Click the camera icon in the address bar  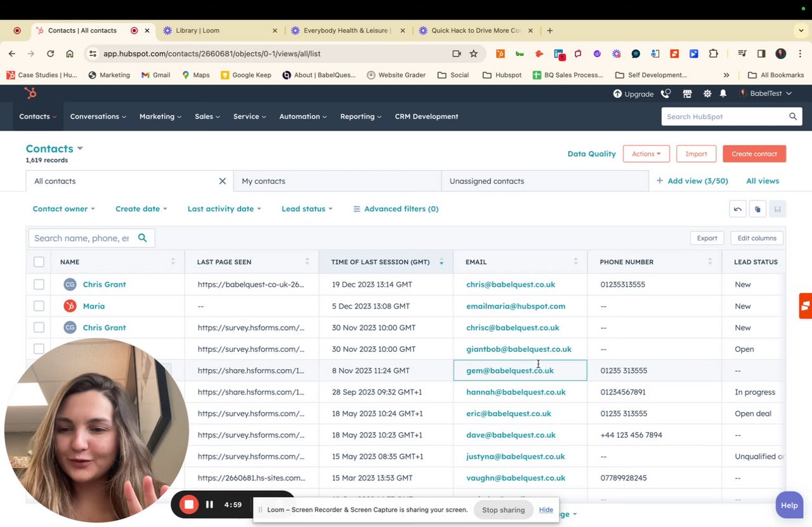click(x=456, y=54)
